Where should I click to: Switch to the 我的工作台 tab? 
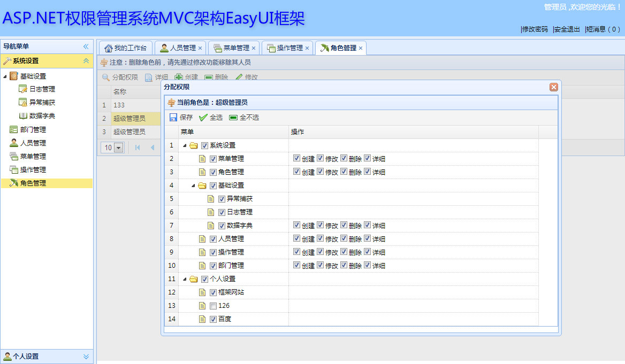(x=126, y=48)
